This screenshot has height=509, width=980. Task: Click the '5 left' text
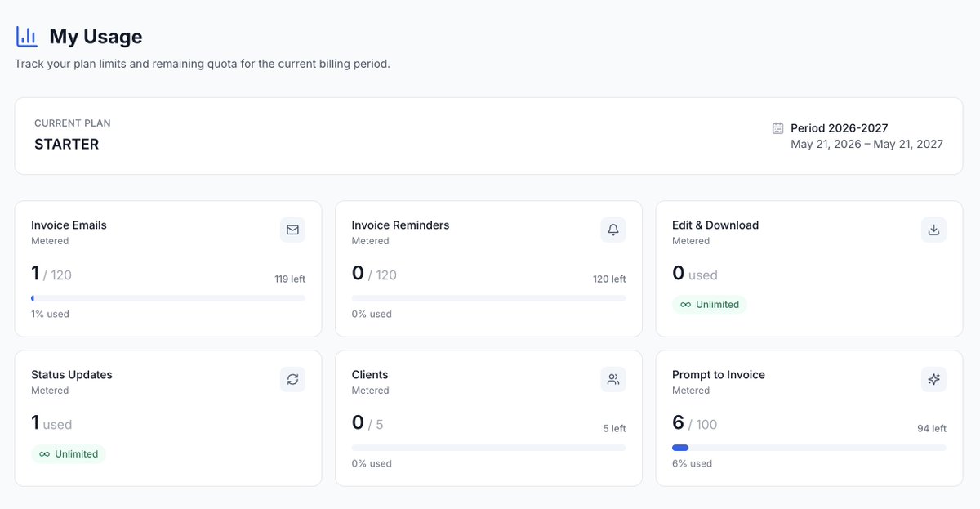coord(615,429)
